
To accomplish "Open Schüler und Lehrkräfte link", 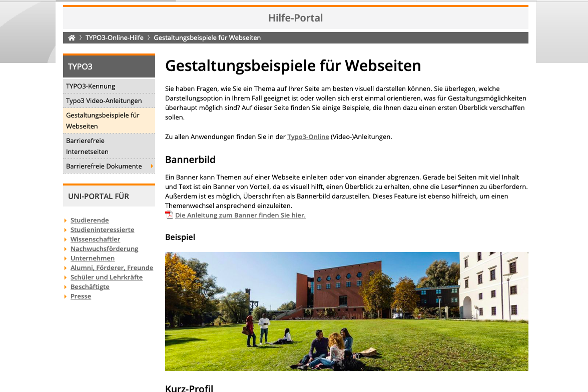I will click(x=107, y=277).
